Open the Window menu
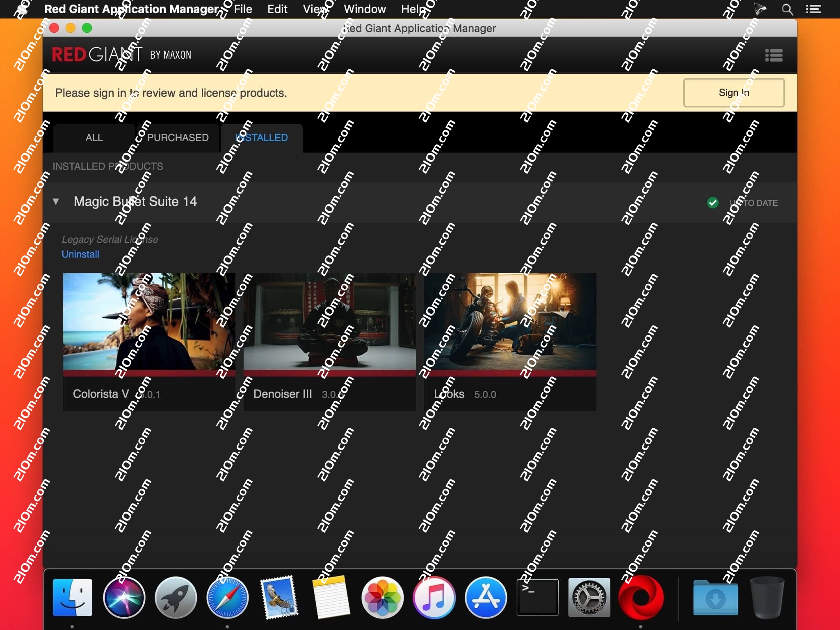The width and height of the screenshot is (840, 630). [365, 9]
